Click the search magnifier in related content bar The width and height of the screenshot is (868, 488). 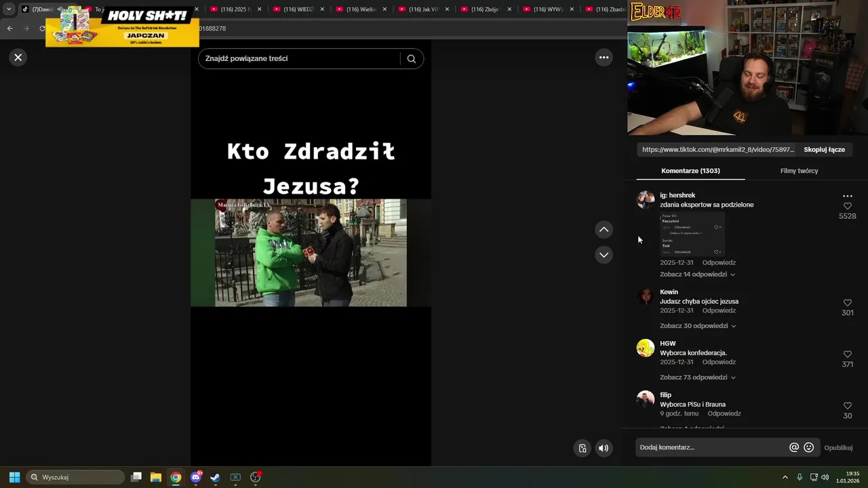tap(411, 59)
